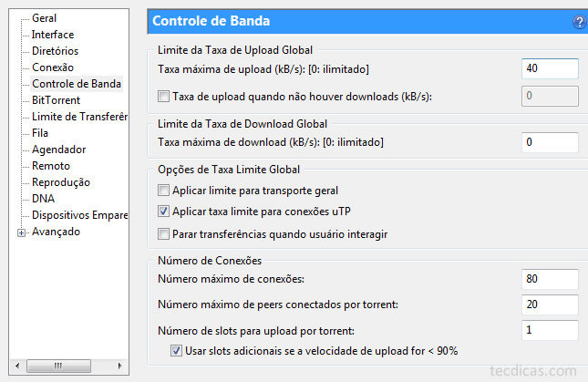Go to the Conexão settings category
588x382 pixels.
53,67
